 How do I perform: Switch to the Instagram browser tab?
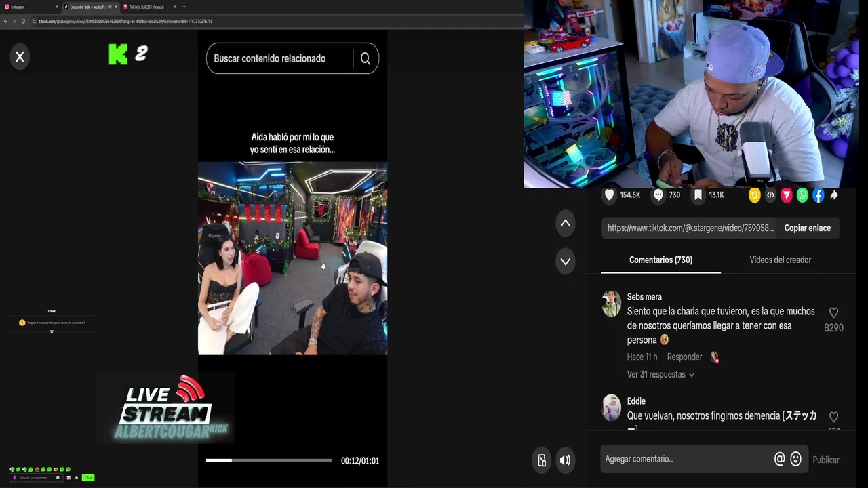[x=30, y=7]
